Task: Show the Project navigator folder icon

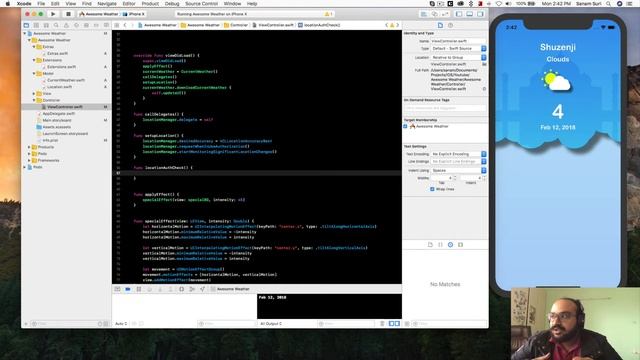Action: (27, 25)
